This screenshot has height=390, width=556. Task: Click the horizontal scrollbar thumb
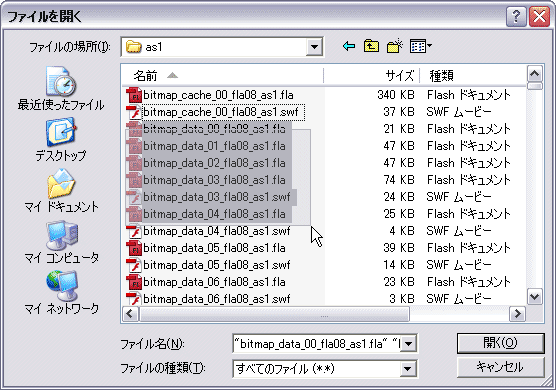274,314
